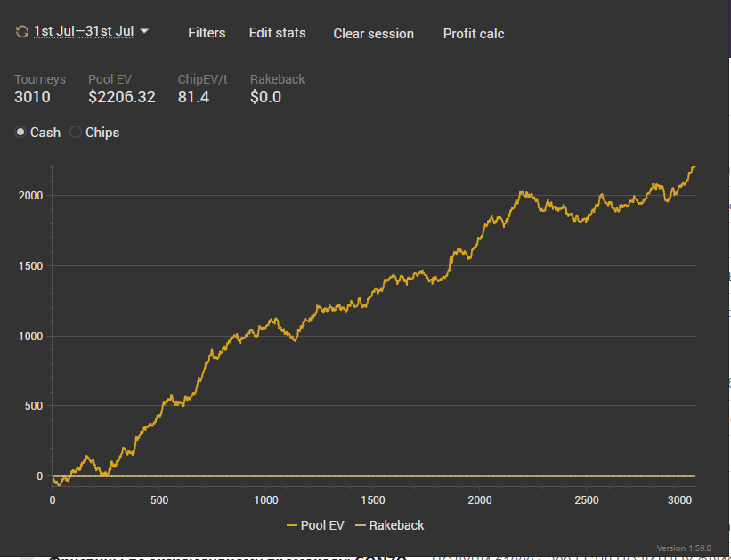Click the Pool EV legend line swatch
The width and height of the screenshot is (731, 560).
[x=292, y=526]
